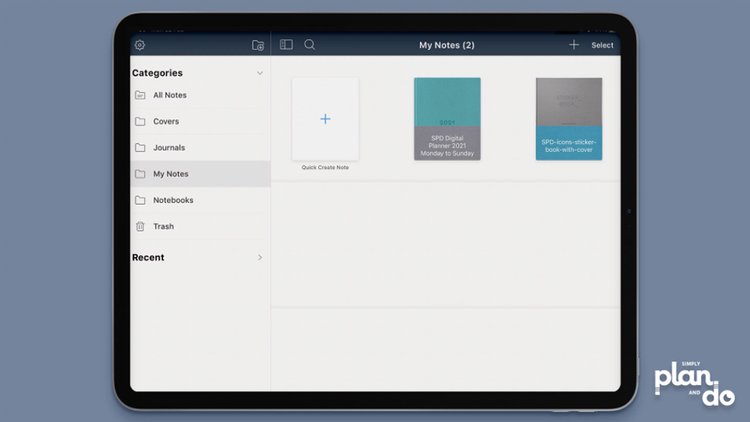Screen dimensions: 750x422
Task: Click the Quick Create Note tile
Action: click(325, 119)
